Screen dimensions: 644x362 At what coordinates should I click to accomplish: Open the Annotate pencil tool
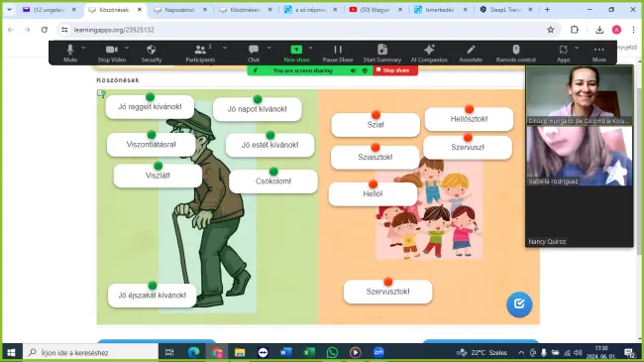(x=471, y=54)
